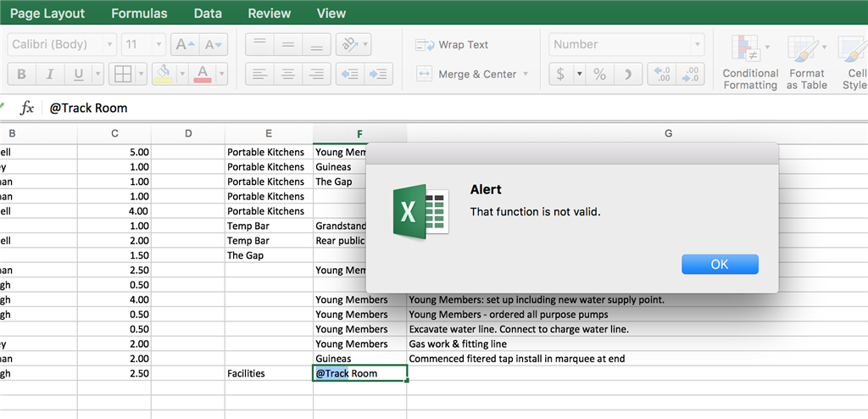The image size is (868, 419).
Task: Align text left
Action: 259,74
